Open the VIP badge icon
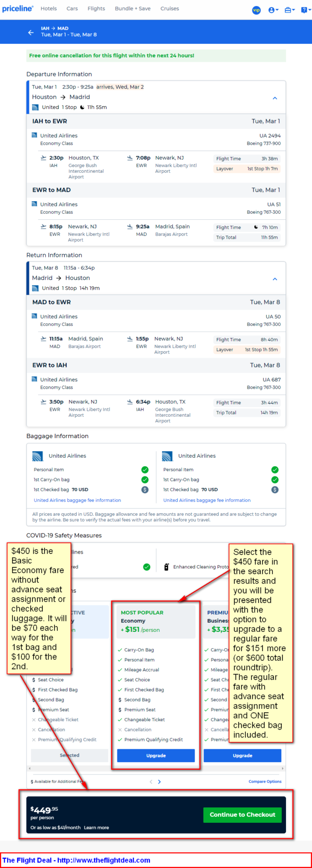Image resolution: width=312 pixels, height=868 pixels. click(x=256, y=10)
